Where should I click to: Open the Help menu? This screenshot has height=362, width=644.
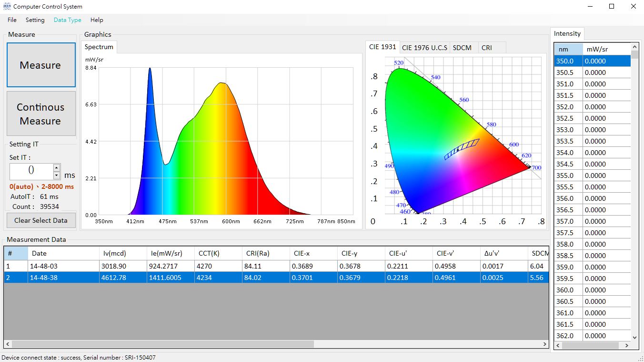pyautogui.click(x=97, y=20)
